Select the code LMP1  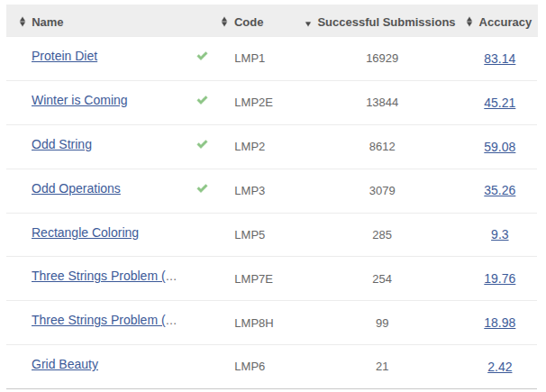tap(250, 59)
